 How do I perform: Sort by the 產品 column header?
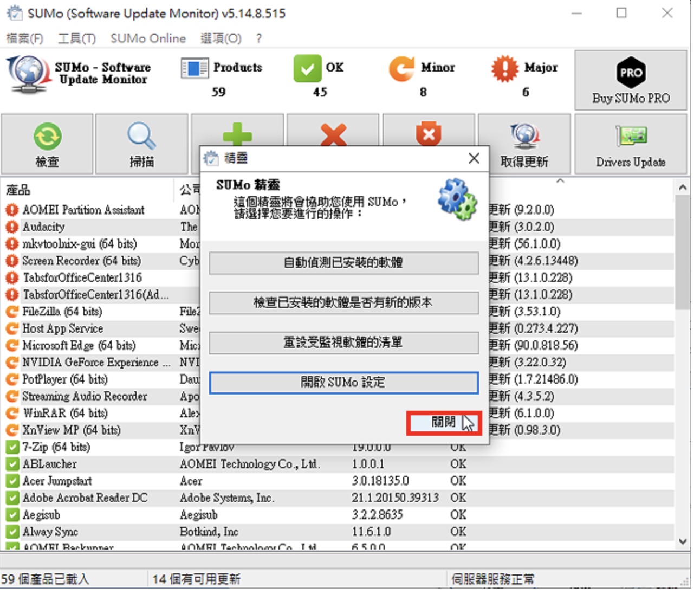[87, 190]
